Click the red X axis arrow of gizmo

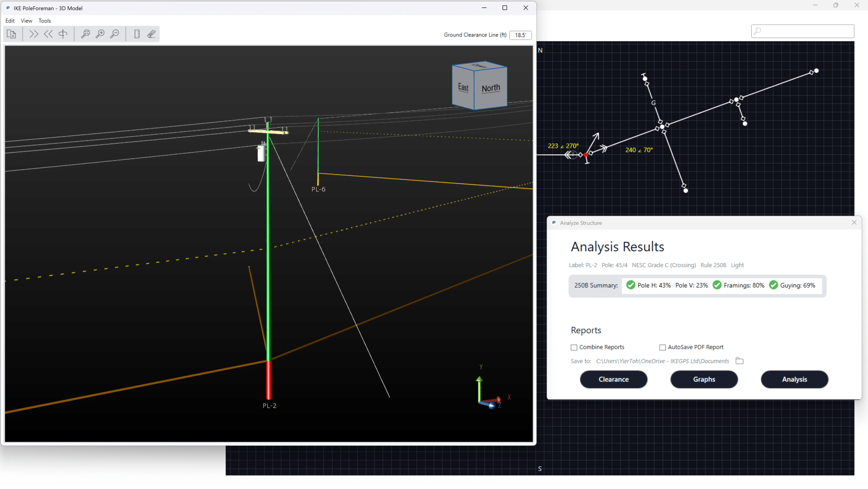[x=498, y=399]
